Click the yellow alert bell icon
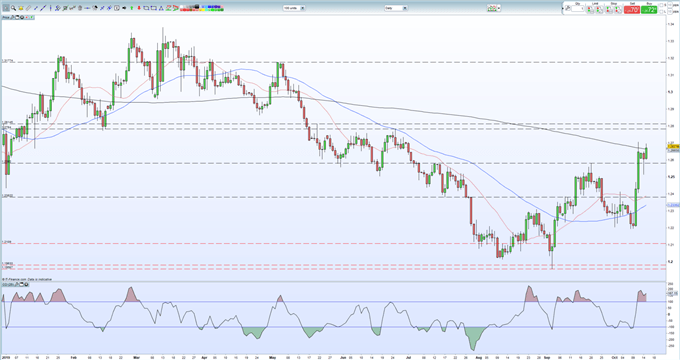The height and width of the screenshot is (360, 680). point(21,8)
